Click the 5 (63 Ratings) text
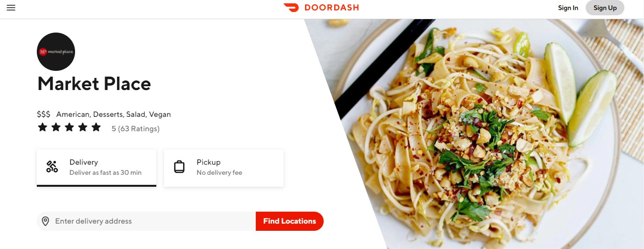 point(135,128)
